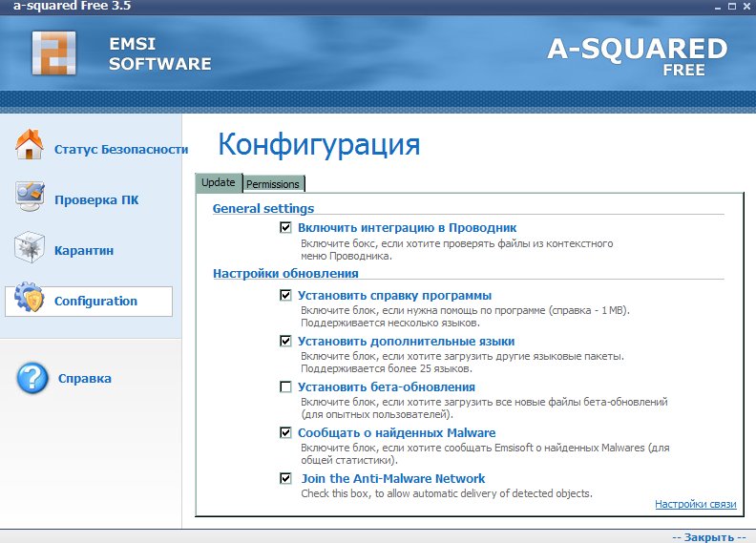The width and height of the screenshot is (756, 543).
Task: Select Configuration in sidebar
Action: coord(89,302)
